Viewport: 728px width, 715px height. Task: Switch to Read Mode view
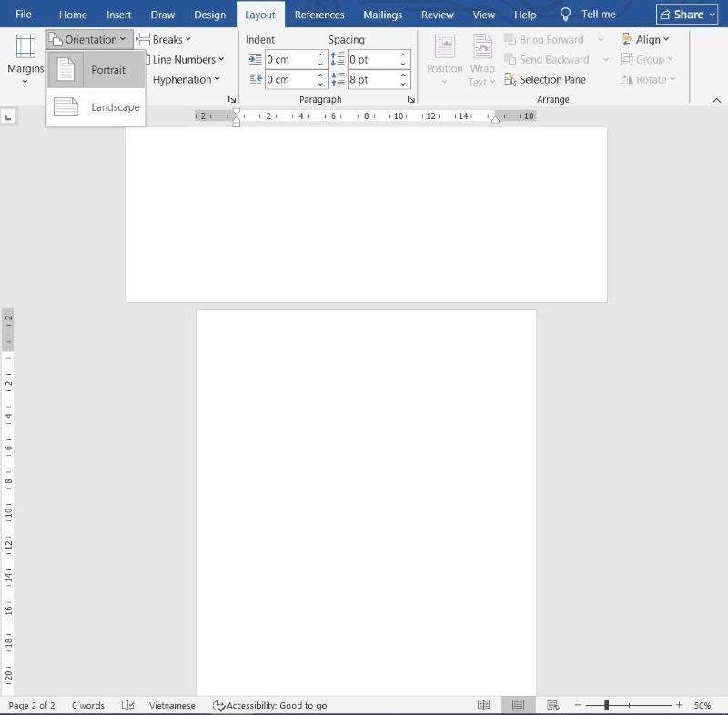point(483,705)
